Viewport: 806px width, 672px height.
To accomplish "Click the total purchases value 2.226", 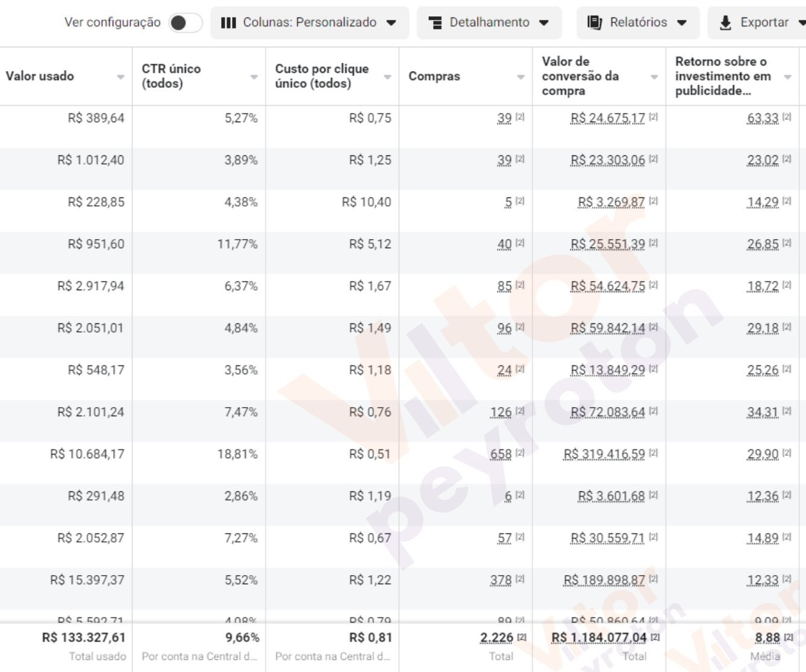I will click(x=496, y=638).
